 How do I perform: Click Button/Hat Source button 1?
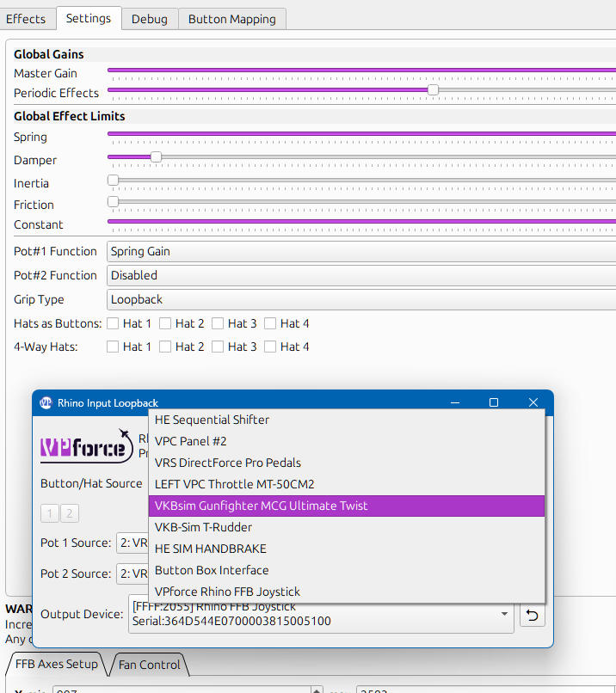tap(50, 513)
